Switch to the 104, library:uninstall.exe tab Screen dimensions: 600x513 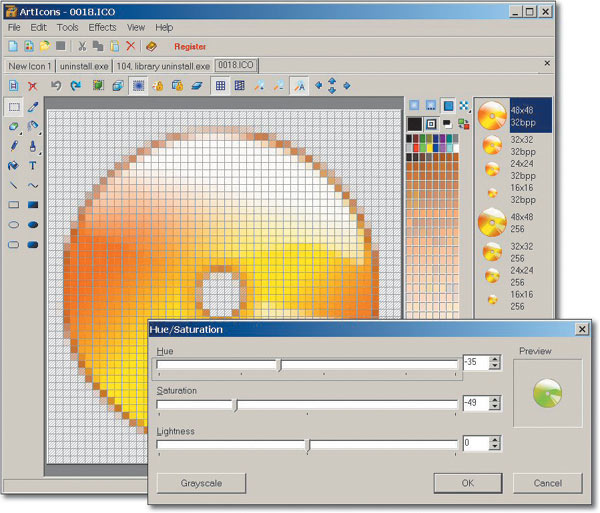[163, 66]
